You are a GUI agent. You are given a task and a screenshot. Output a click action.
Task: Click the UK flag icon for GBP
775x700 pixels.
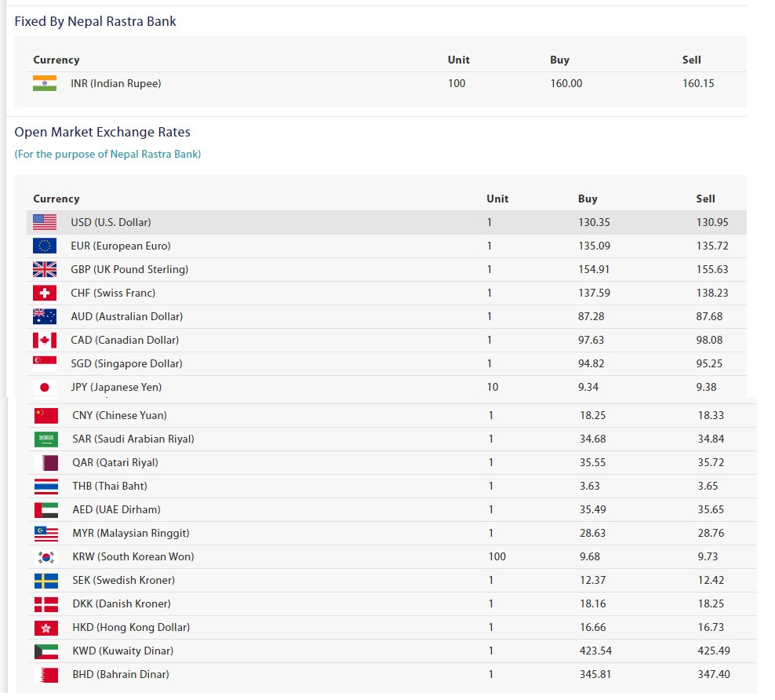tap(45, 269)
